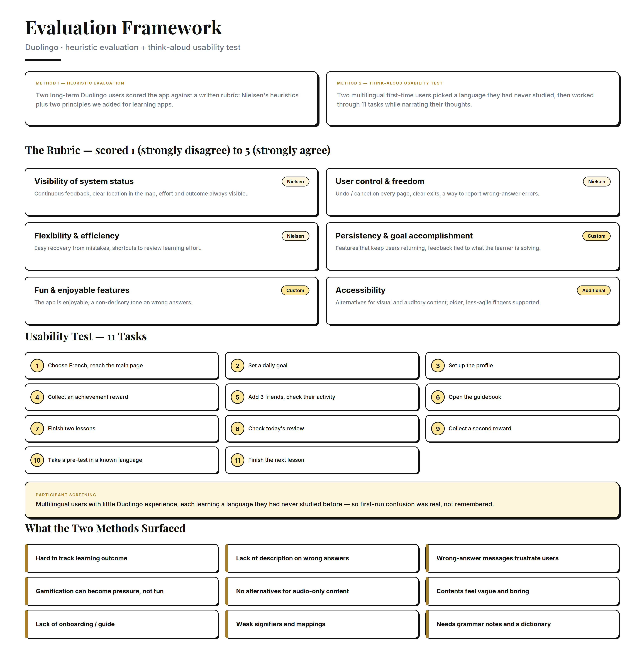Click 'Set a daily goal' task text
The width and height of the screenshot is (644, 664).
coord(268,366)
